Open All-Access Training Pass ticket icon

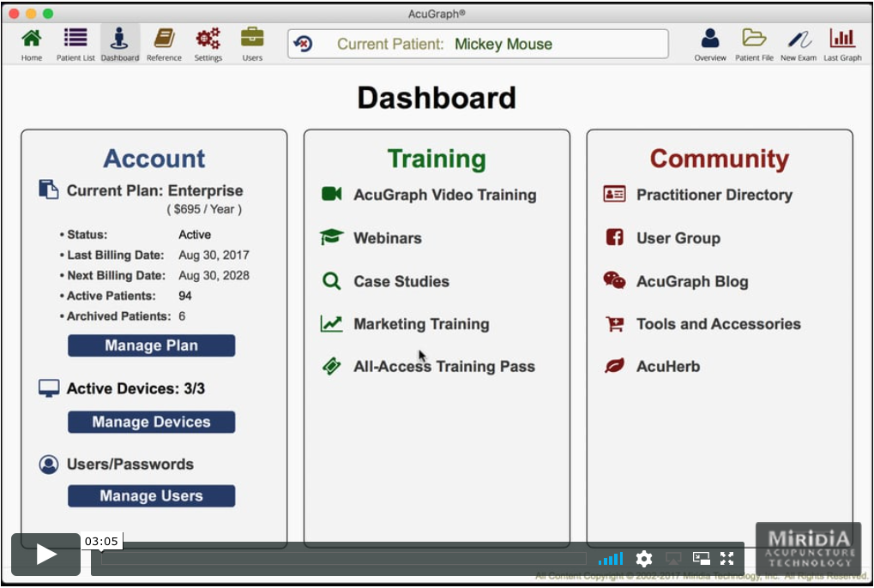coord(332,366)
